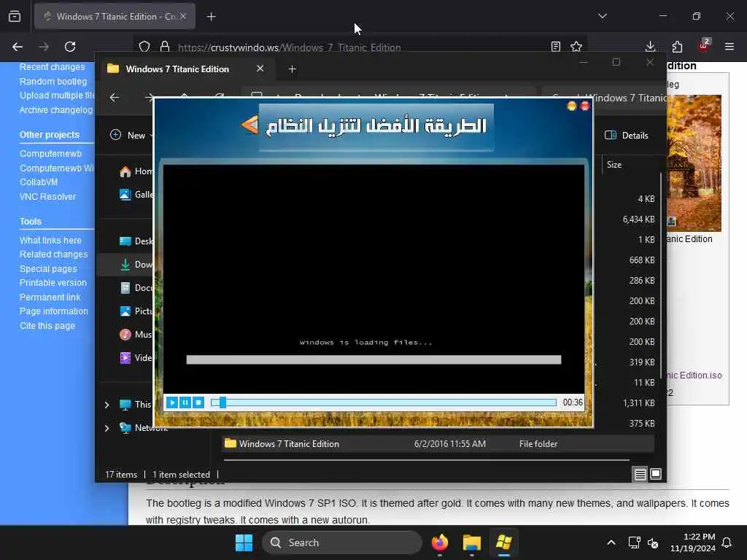This screenshot has width=747, height=560.
Task: Click Explorer vertical scrollbar
Action: 661,276
